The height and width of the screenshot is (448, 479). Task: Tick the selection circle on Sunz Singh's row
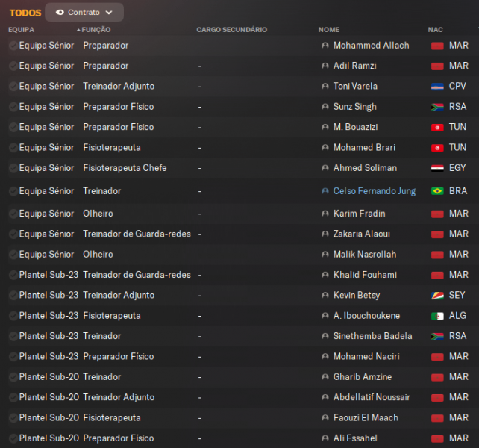[13, 107]
